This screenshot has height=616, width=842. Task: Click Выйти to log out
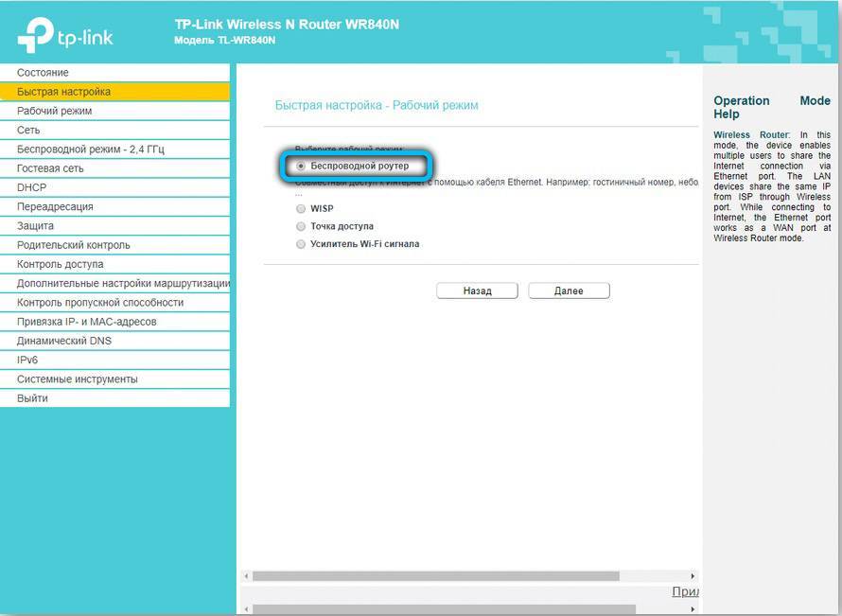click(x=32, y=398)
